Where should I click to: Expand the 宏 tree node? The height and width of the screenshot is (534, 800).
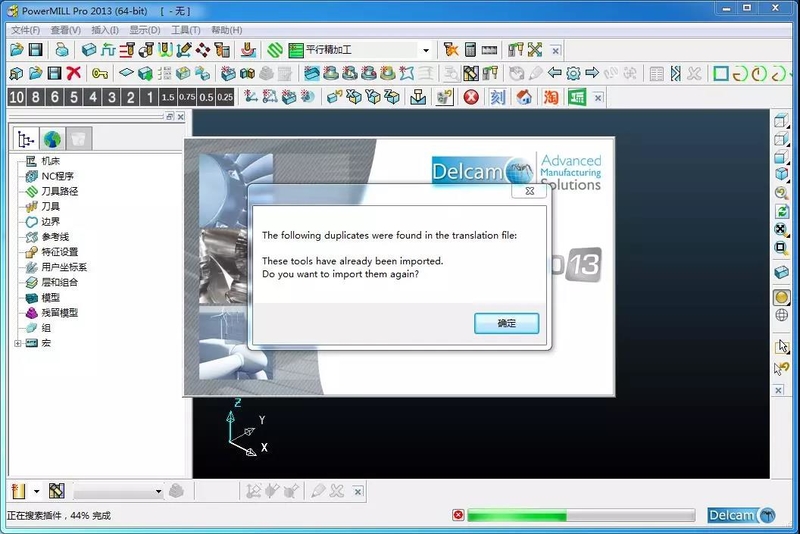[18, 343]
